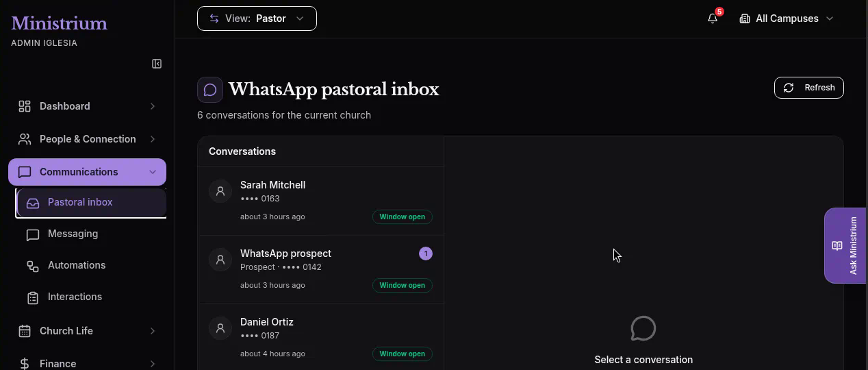Click 'Select a conversation' text
Image resolution: width=868 pixels, height=370 pixels.
point(643,360)
